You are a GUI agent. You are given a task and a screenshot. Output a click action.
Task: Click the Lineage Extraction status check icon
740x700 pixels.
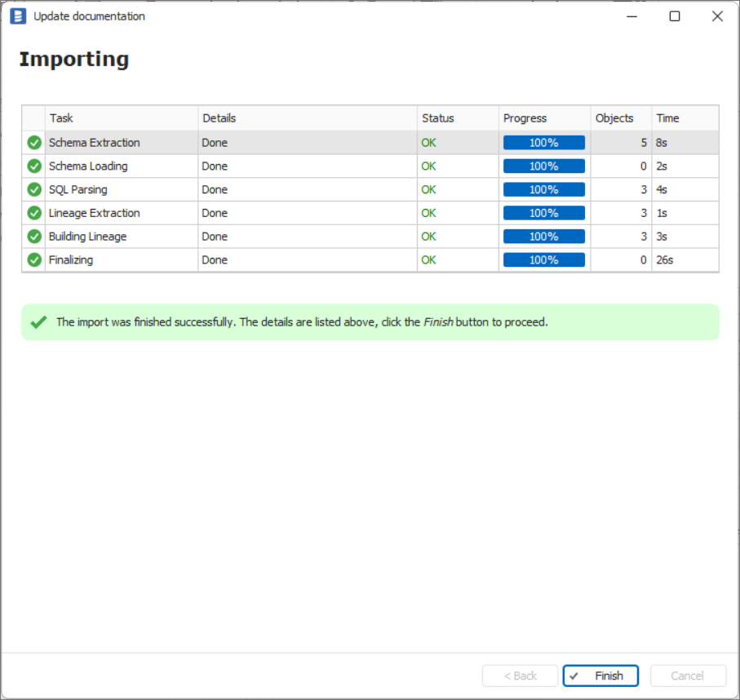tap(34, 213)
